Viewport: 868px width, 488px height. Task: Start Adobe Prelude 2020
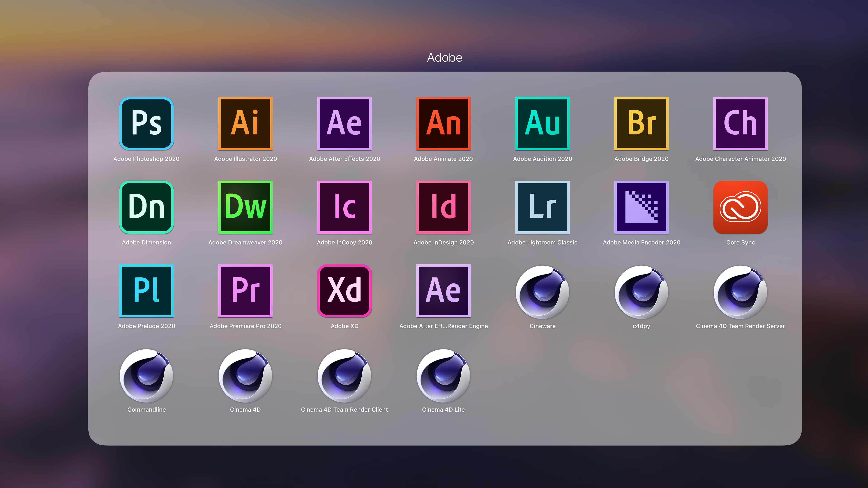146,290
